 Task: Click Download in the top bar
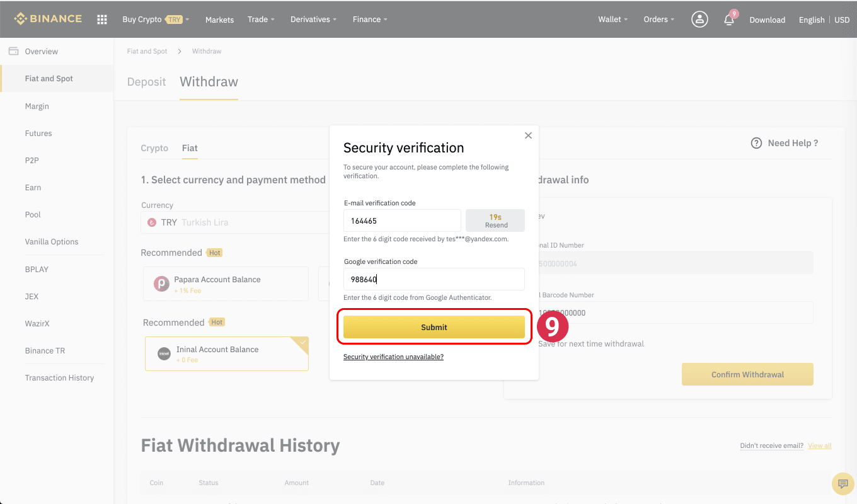tap(767, 20)
